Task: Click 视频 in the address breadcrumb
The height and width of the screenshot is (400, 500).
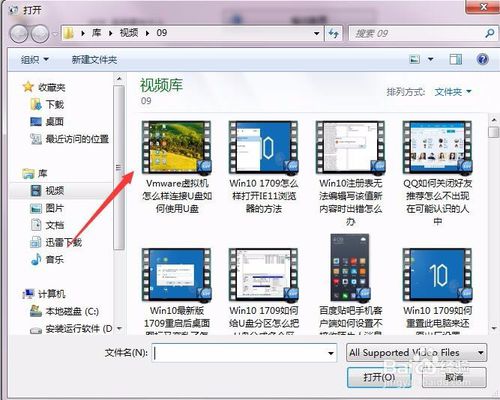Action: [129, 33]
